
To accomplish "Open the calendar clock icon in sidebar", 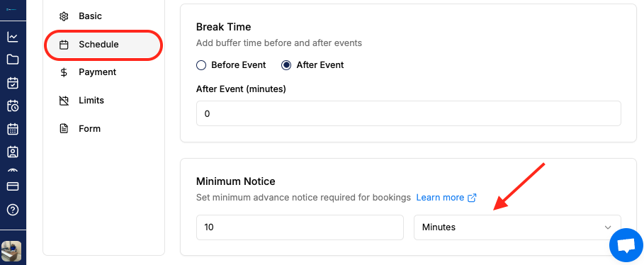I will coord(13,106).
